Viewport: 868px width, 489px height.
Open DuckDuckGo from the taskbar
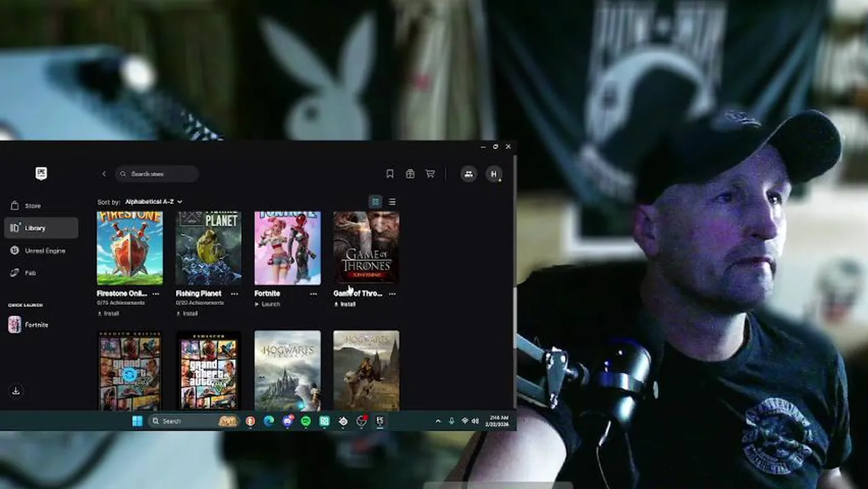[251, 421]
